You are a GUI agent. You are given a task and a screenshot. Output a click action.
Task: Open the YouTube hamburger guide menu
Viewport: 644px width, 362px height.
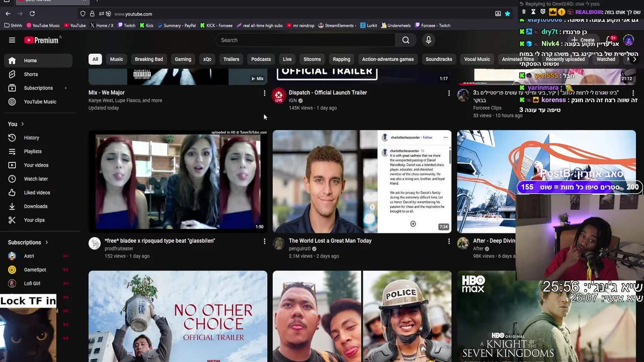tap(12, 40)
